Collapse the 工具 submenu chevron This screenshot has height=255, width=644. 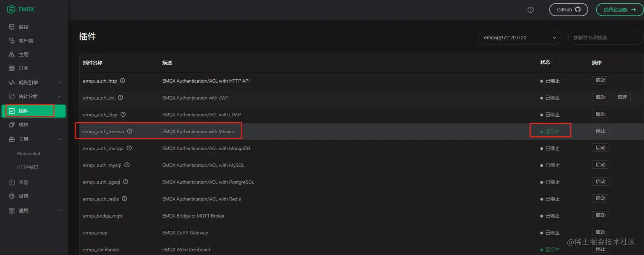pos(59,139)
